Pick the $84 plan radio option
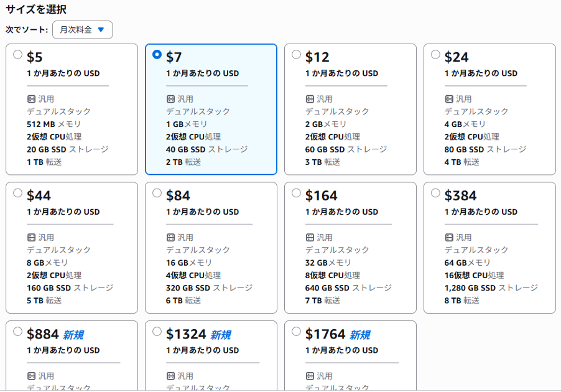Viewport: 561px width, 392px height. [x=157, y=193]
